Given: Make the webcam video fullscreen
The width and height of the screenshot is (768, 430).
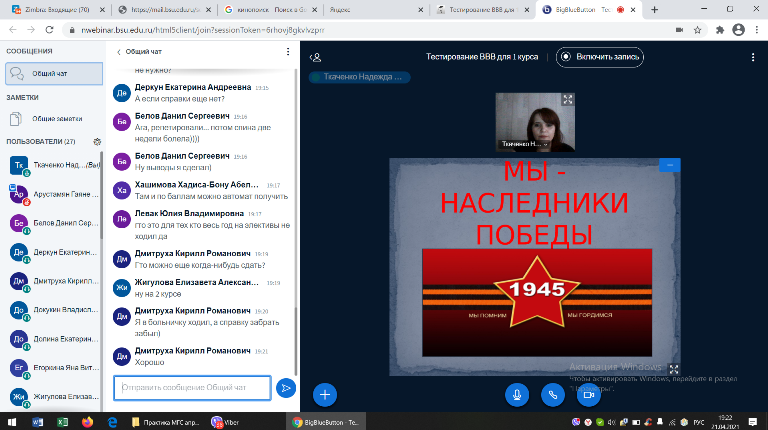Looking at the screenshot, I should (x=568, y=99).
